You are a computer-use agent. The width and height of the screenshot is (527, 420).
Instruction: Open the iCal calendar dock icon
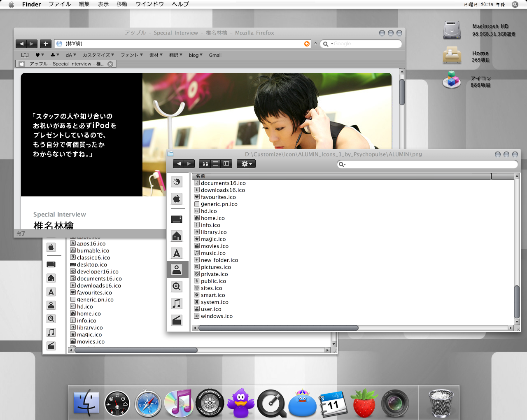click(x=333, y=404)
